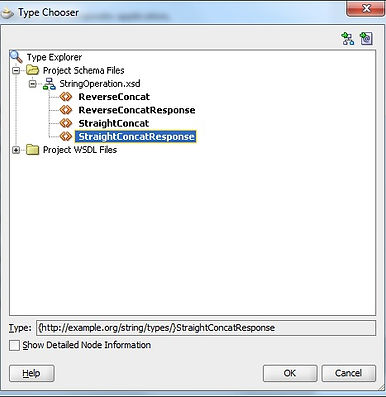Select the StringOperation.xsd label
Image resolution: width=386 pixels, height=397 pixels.
coord(100,84)
